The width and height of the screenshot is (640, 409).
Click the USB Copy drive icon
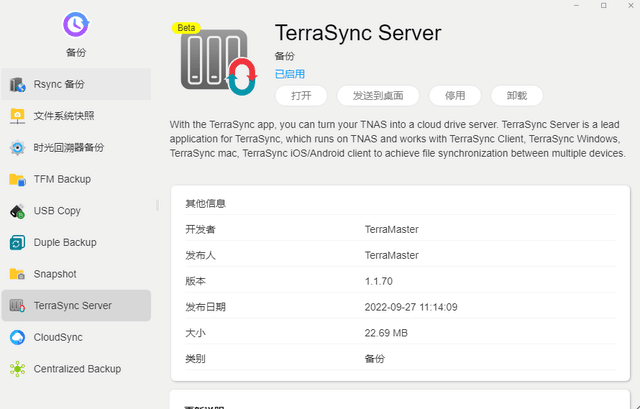18,211
